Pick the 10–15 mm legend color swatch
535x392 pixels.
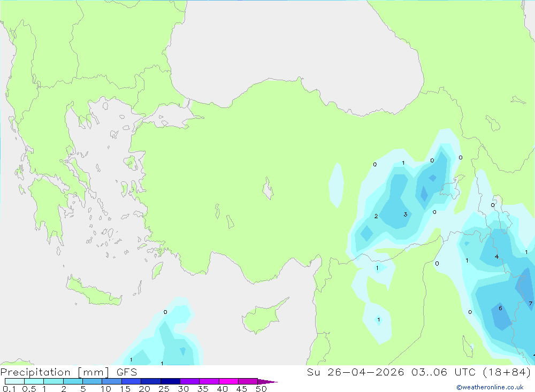coord(112,381)
